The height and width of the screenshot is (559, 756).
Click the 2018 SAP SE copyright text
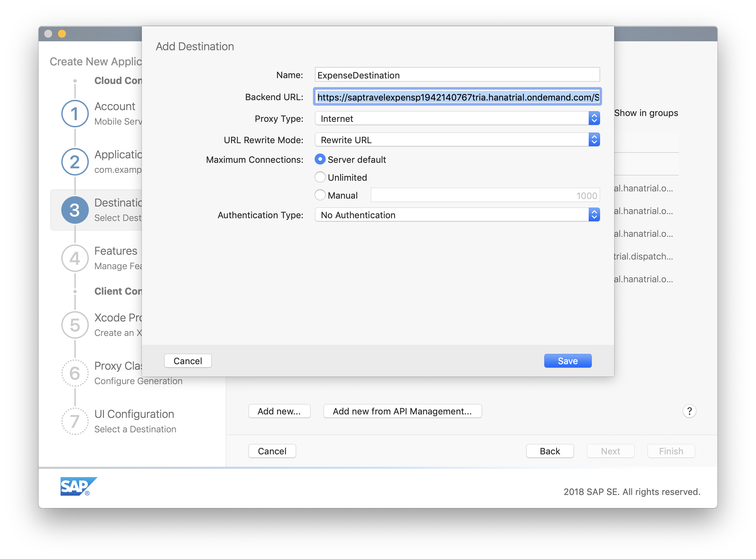coord(632,492)
